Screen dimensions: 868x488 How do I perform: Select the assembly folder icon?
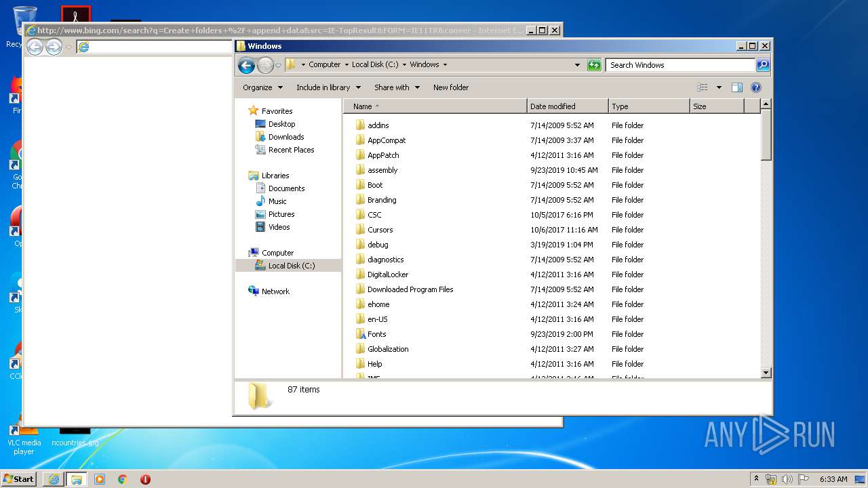pos(361,170)
